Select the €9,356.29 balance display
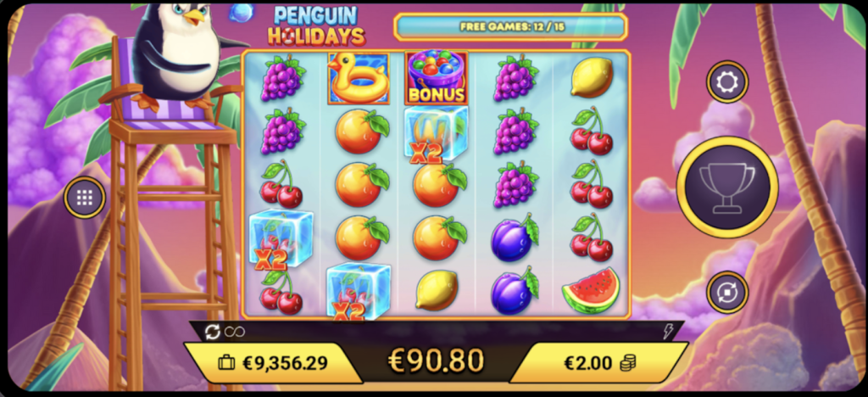Viewport: 868px width, 397px height. [x=272, y=363]
